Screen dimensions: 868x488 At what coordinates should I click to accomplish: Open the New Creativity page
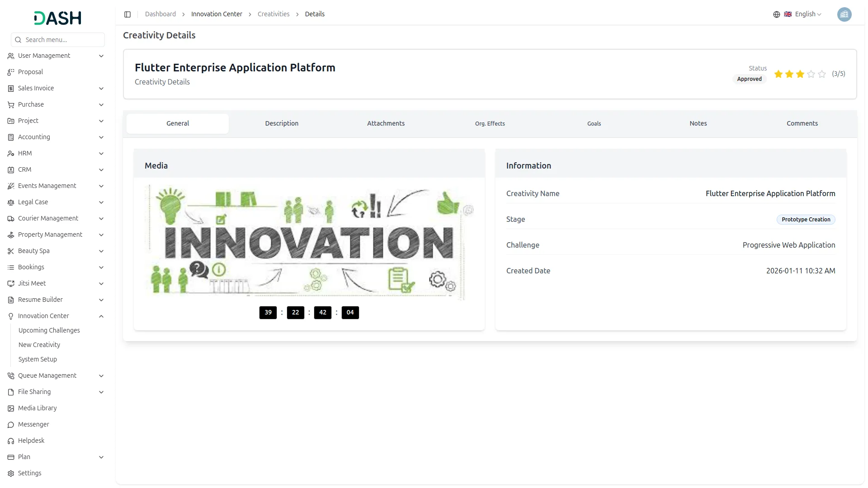pos(39,345)
